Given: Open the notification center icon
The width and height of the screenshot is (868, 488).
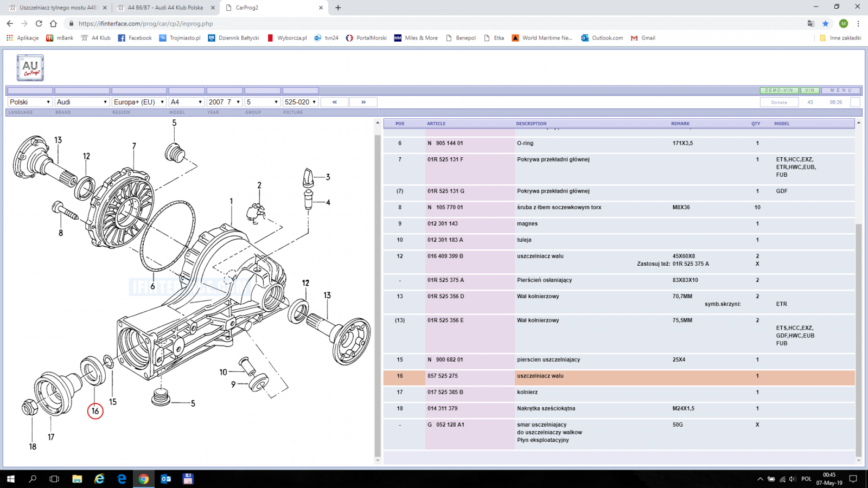Looking at the screenshot, I should tap(853, 479).
